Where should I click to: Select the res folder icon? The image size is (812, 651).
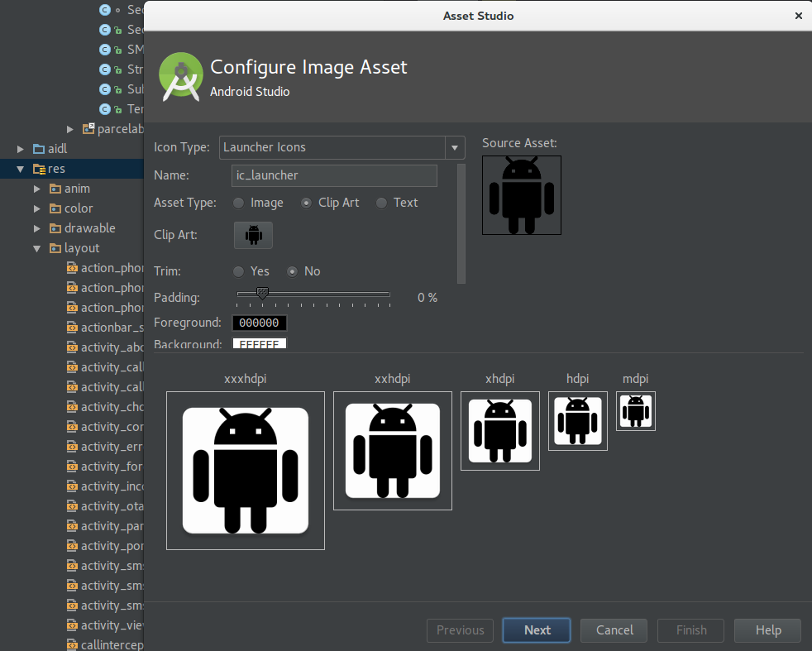click(x=40, y=169)
